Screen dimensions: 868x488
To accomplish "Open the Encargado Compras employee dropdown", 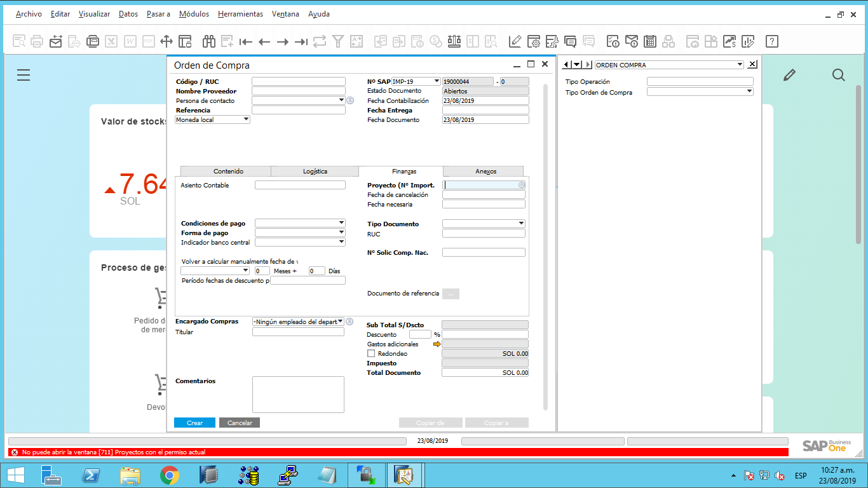I will pyautogui.click(x=340, y=322).
